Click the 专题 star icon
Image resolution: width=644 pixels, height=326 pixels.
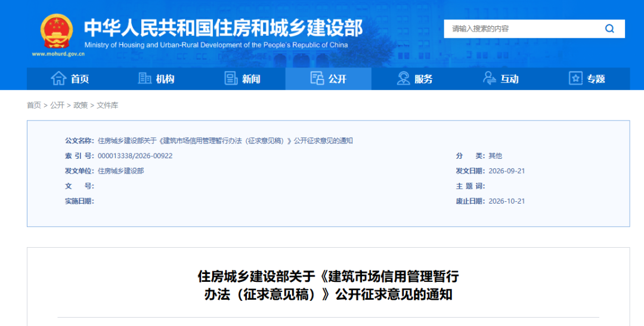(x=575, y=78)
